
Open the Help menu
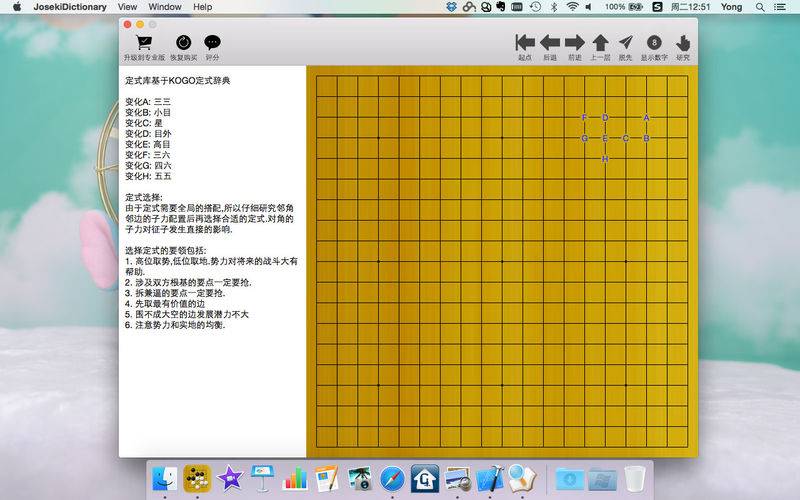click(x=203, y=7)
